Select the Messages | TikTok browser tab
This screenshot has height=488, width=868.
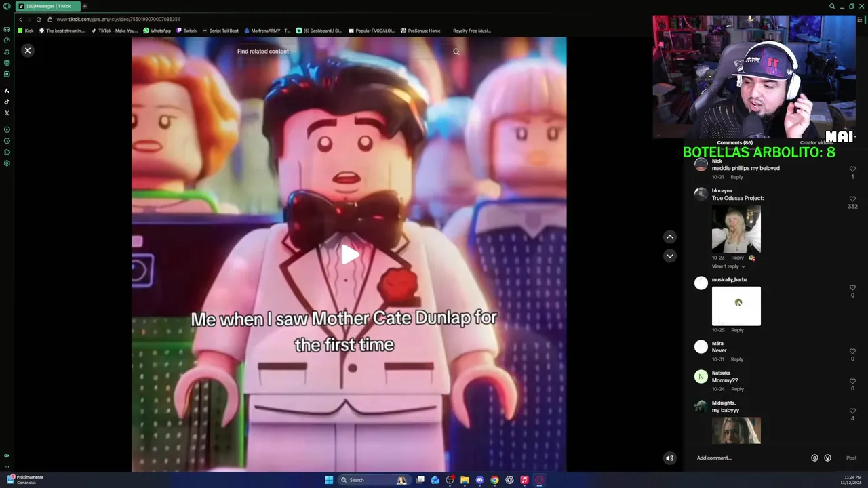(x=47, y=6)
